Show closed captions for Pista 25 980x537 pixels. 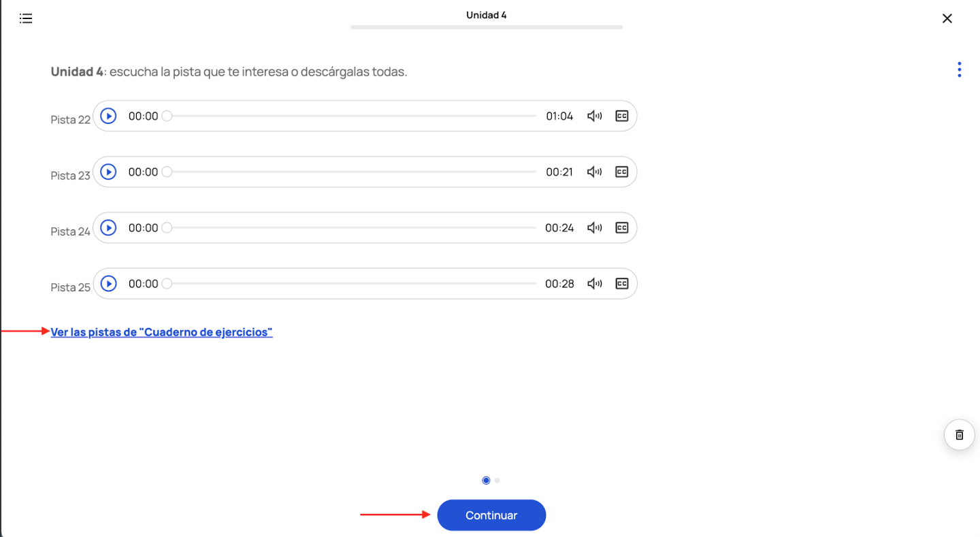(621, 284)
